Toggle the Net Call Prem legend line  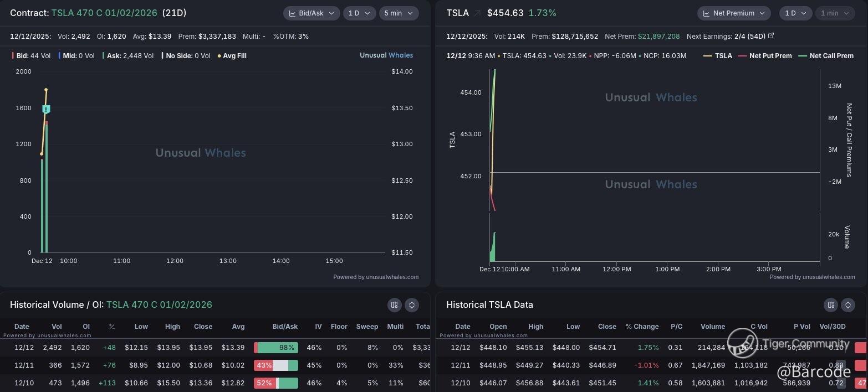[x=826, y=55]
